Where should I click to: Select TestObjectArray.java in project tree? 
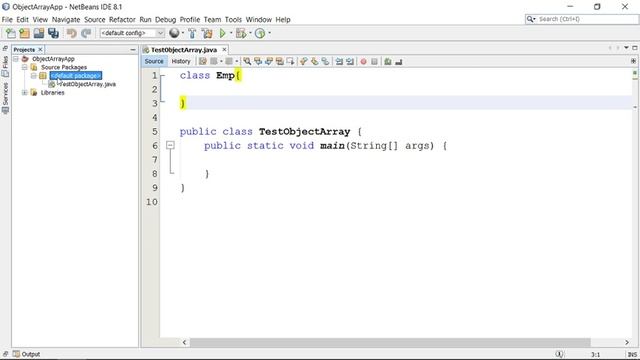point(87,84)
